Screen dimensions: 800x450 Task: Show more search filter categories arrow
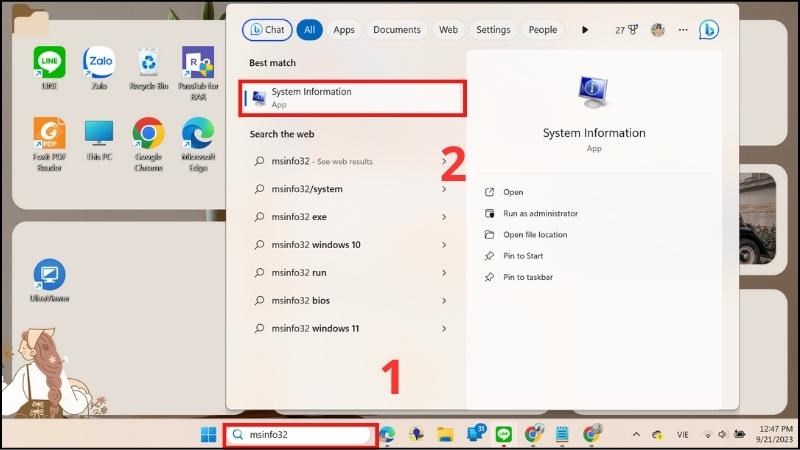point(585,30)
